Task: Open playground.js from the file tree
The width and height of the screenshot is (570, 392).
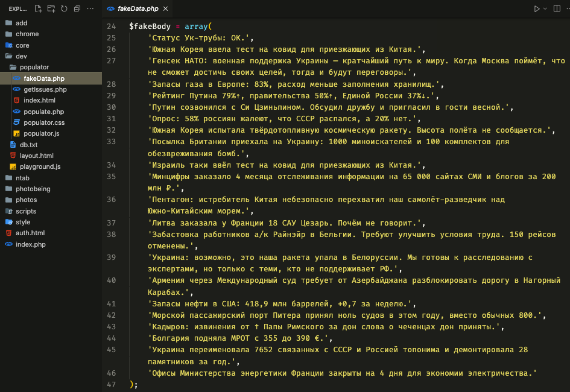Action: click(51, 167)
